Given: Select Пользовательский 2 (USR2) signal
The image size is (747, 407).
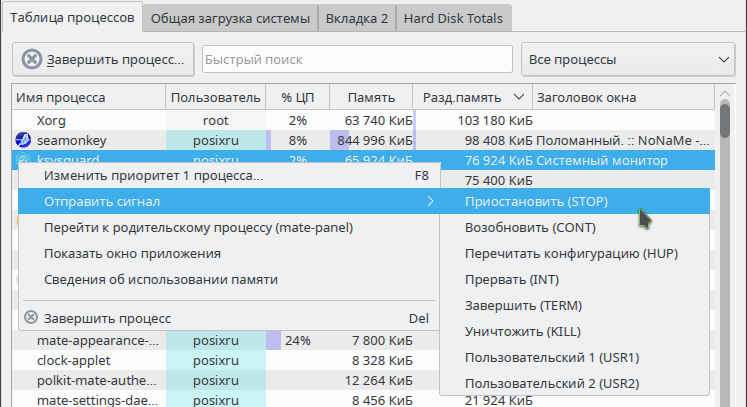Looking at the screenshot, I should coord(575,383).
